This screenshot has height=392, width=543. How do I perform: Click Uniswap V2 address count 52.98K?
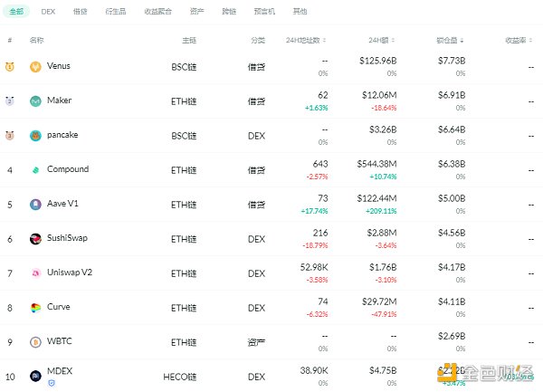314,267
